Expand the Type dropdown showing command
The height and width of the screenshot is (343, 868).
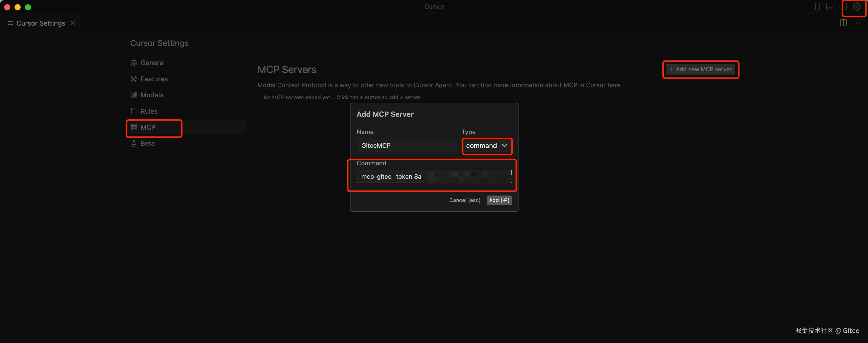(x=486, y=146)
